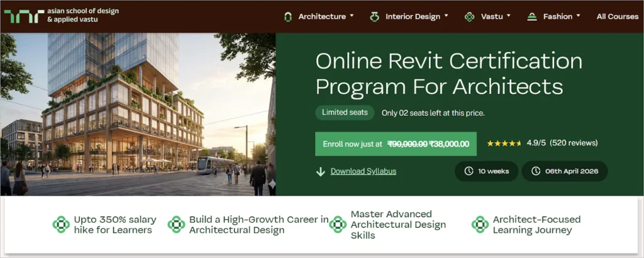Click the building hero image
Viewport: 644px width, 258px height.
coord(138,114)
